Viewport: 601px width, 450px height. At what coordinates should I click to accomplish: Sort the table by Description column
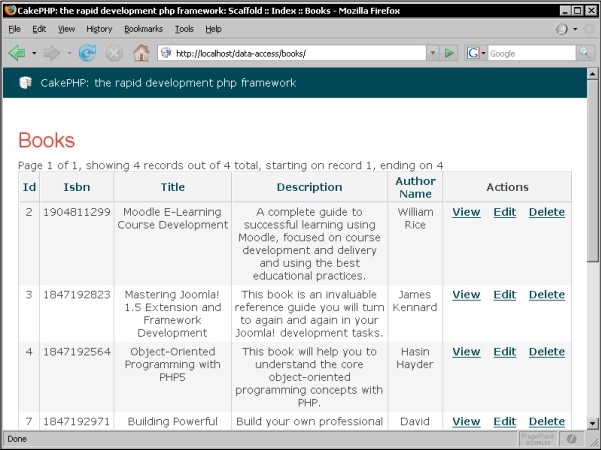coord(309,187)
